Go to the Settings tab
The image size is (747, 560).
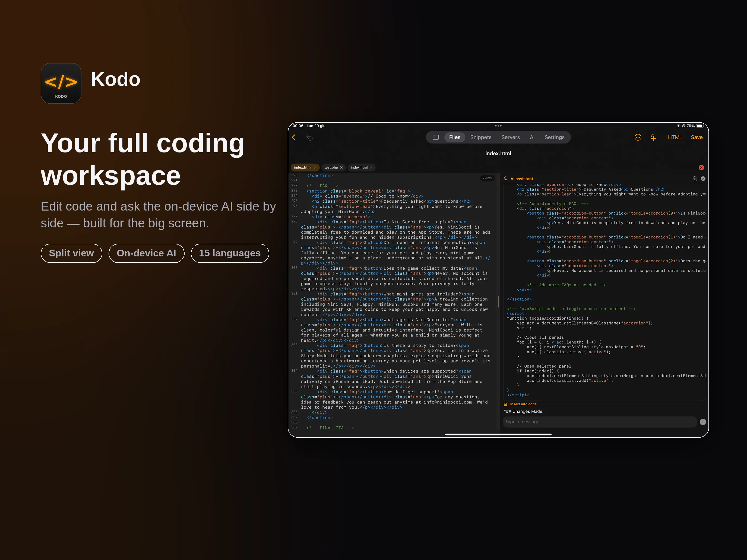554,137
